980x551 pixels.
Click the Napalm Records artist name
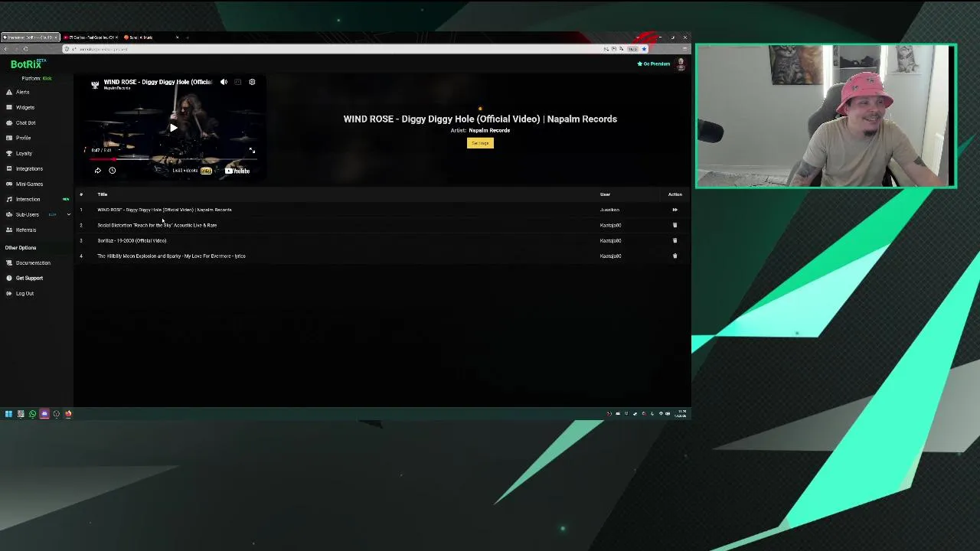pyautogui.click(x=489, y=130)
